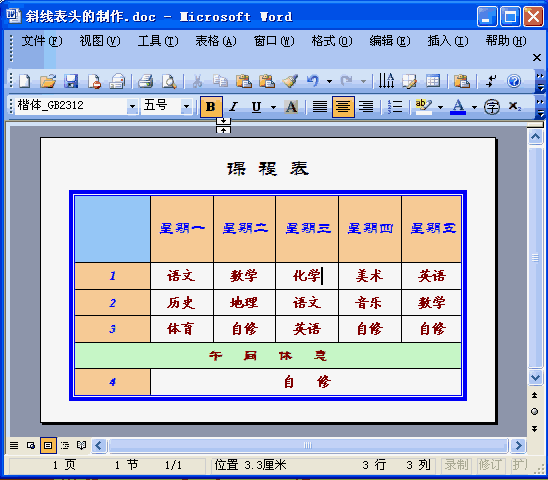Close the document with menu-bar X
This screenshot has width=548, height=480.
point(537,57)
